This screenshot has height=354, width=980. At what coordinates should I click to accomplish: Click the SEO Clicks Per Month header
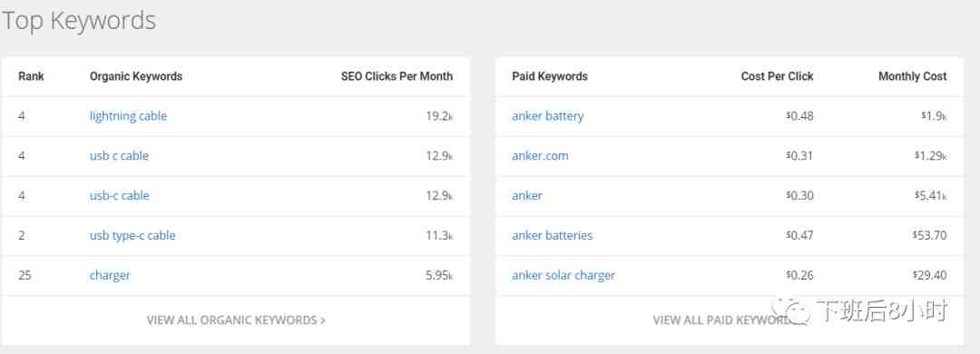click(x=397, y=76)
